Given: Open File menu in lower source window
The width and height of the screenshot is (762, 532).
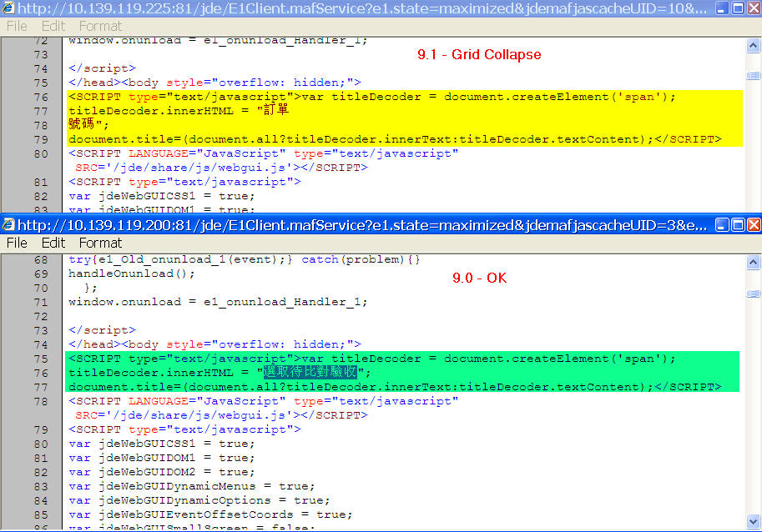Looking at the screenshot, I should tap(17, 243).
